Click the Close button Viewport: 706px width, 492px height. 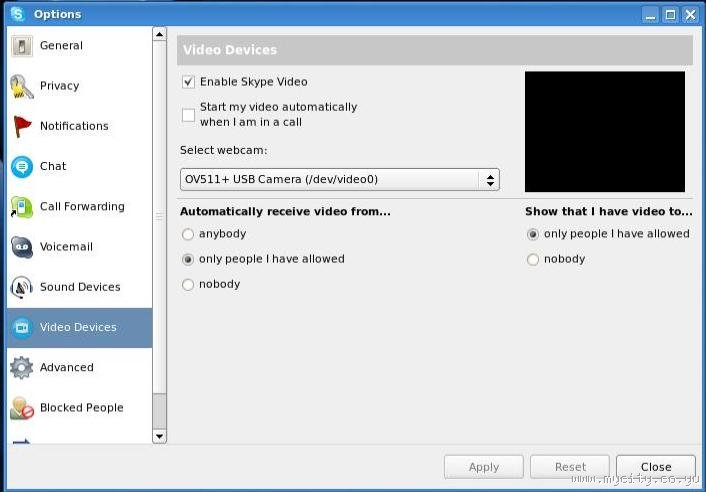656,467
